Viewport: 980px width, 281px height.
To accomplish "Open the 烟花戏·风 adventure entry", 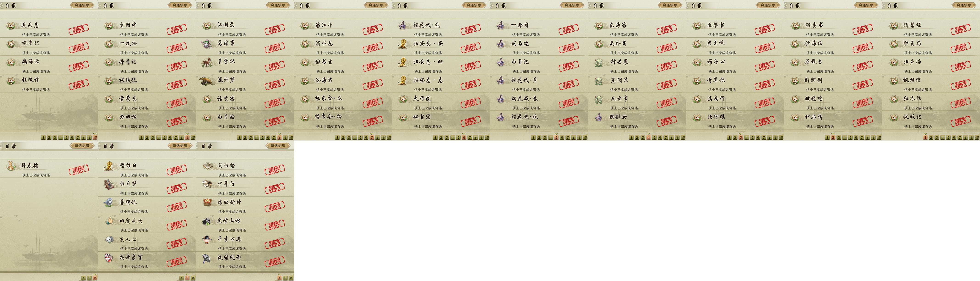I will (441, 28).
